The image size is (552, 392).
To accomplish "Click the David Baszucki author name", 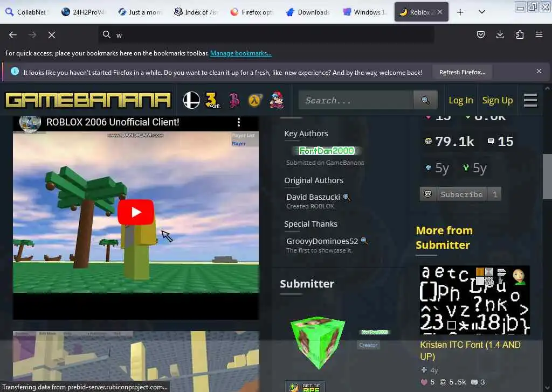I will [313, 197].
